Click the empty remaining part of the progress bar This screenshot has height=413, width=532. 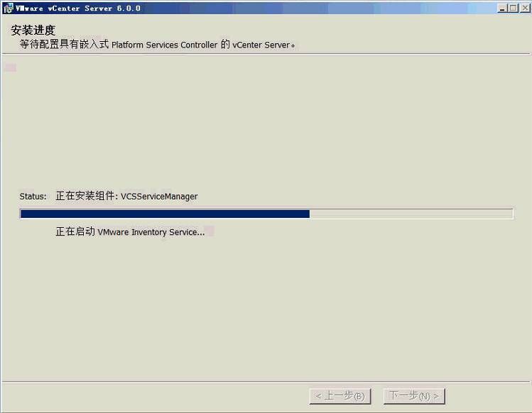(411, 214)
